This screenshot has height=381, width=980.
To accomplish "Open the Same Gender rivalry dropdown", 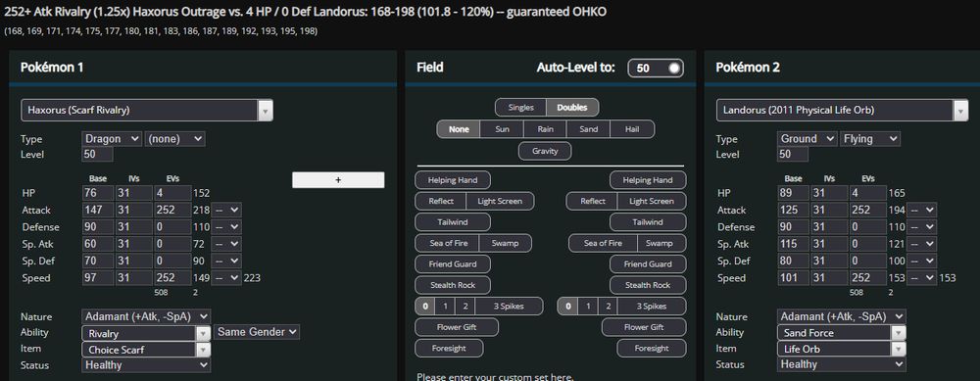I will [257, 332].
